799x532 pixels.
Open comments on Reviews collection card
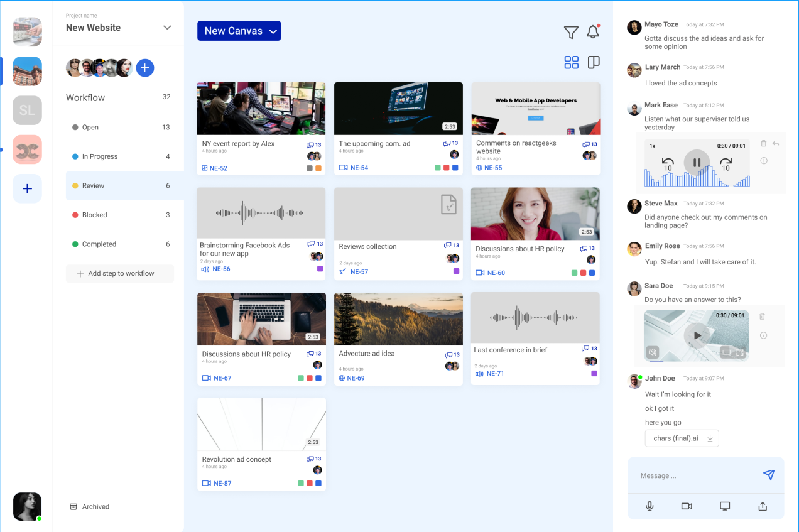tap(451, 246)
